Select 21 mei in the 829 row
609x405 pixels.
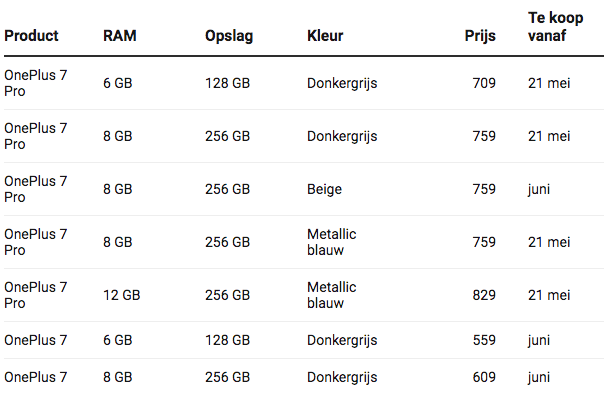pyautogui.click(x=549, y=295)
